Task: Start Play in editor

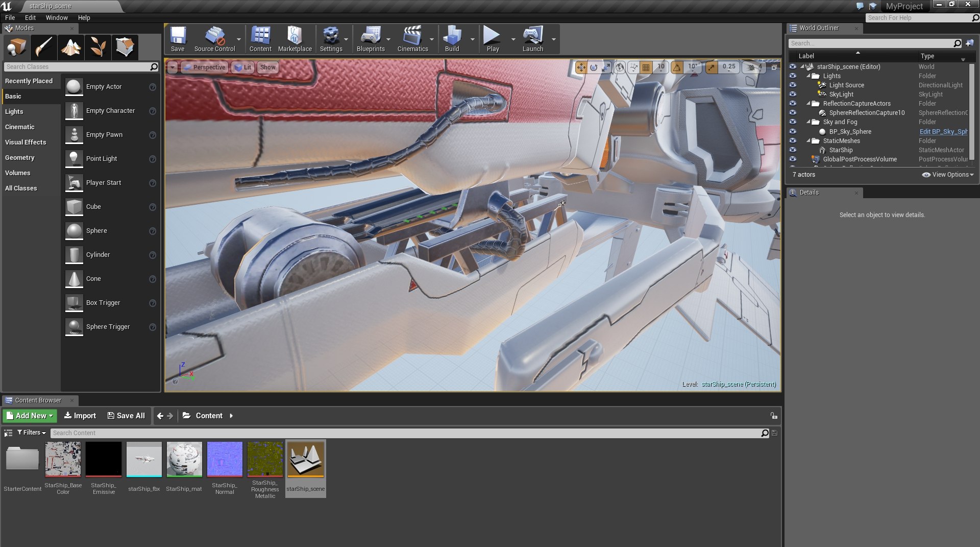Action: [493, 39]
